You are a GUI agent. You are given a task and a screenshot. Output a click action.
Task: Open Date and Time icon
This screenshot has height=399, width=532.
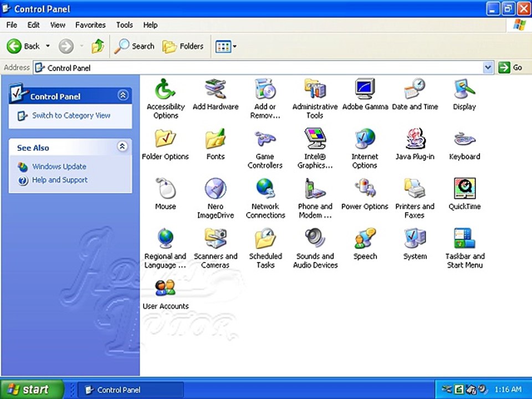pos(415,89)
